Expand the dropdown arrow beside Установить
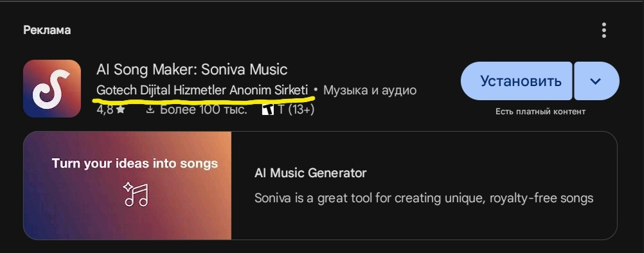Image resolution: width=644 pixels, height=253 pixels. pos(596,81)
